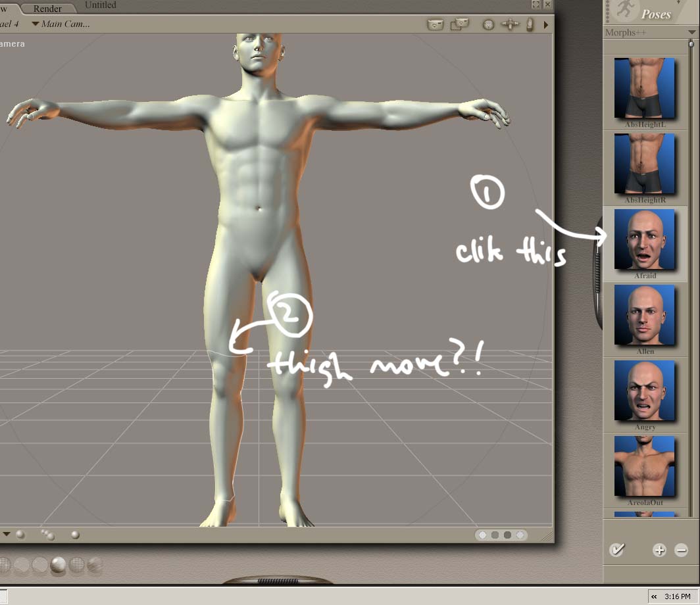Switch to the Render tab
This screenshot has height=605, width=700.
[x=47, y=8]
